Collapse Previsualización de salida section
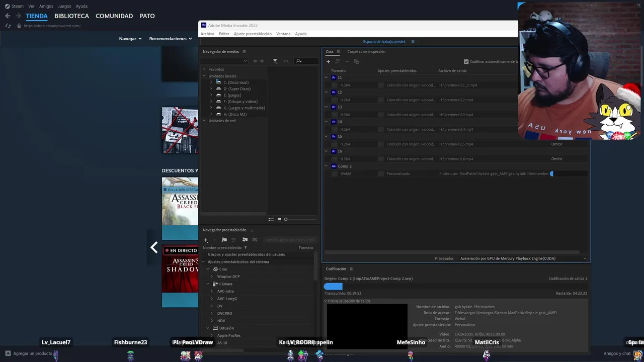This screenshot has height=362, width=644. (x=326, y=301)
